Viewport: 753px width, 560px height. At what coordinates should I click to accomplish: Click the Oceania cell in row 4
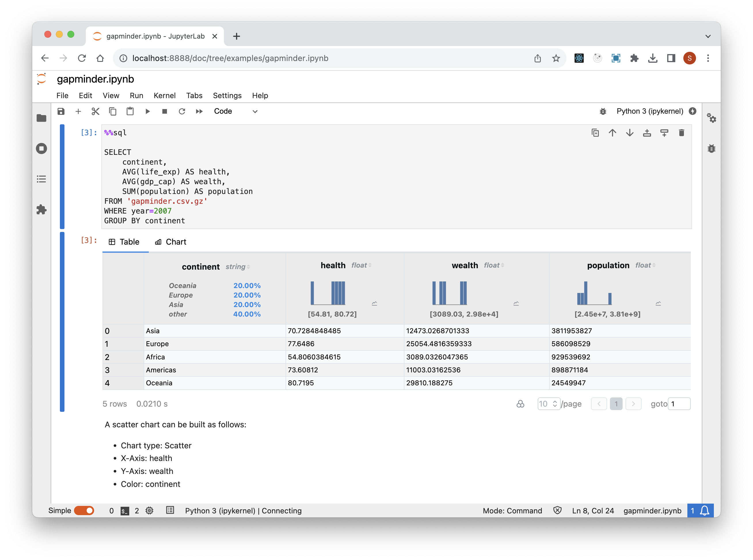click(215, 383)
